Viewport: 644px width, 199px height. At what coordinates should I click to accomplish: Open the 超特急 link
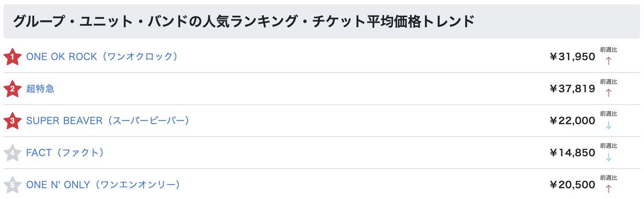(40, 89)
